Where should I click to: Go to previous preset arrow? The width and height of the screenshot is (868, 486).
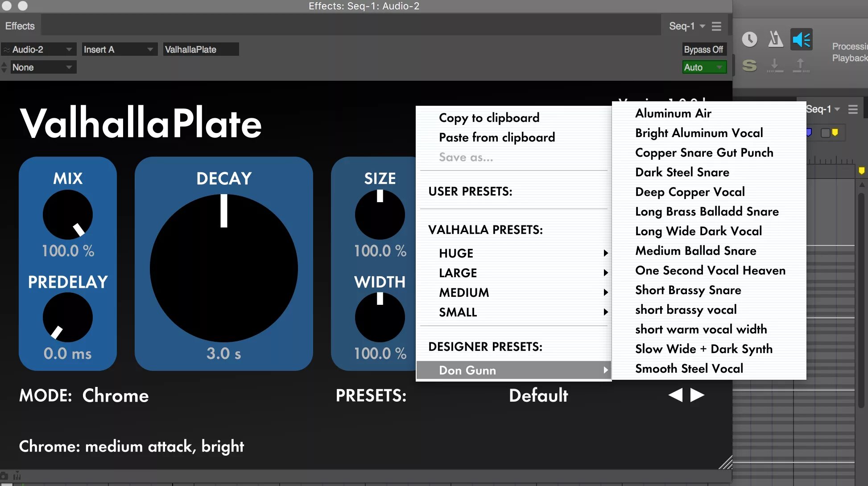[675, 395]
